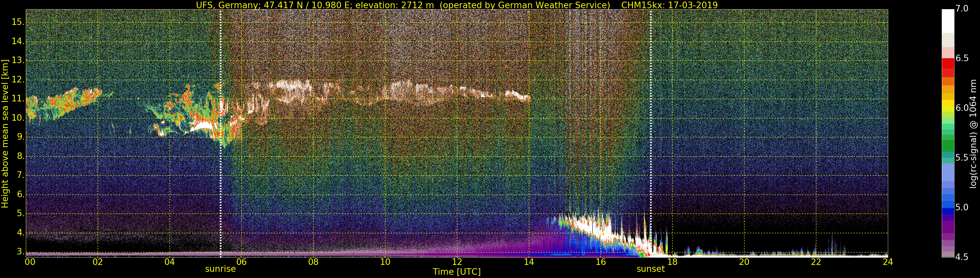Click the '5.' height axis tick
Screen dimensions: 980x278
(x=21, y=213)
